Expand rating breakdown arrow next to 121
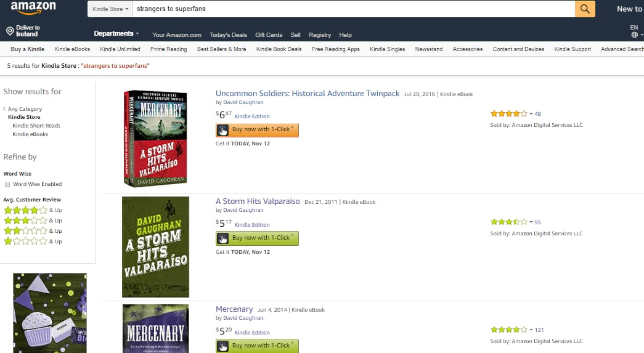The image size is (644, 353). 531,330
